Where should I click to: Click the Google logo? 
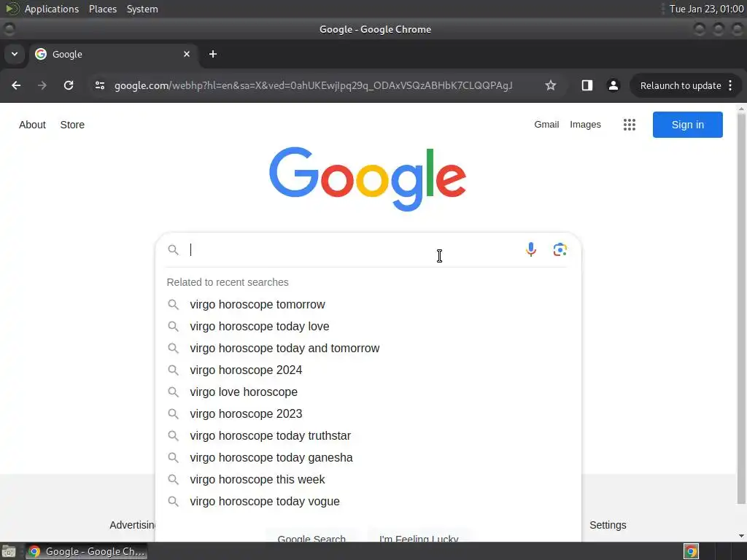(x=368, y=179)
